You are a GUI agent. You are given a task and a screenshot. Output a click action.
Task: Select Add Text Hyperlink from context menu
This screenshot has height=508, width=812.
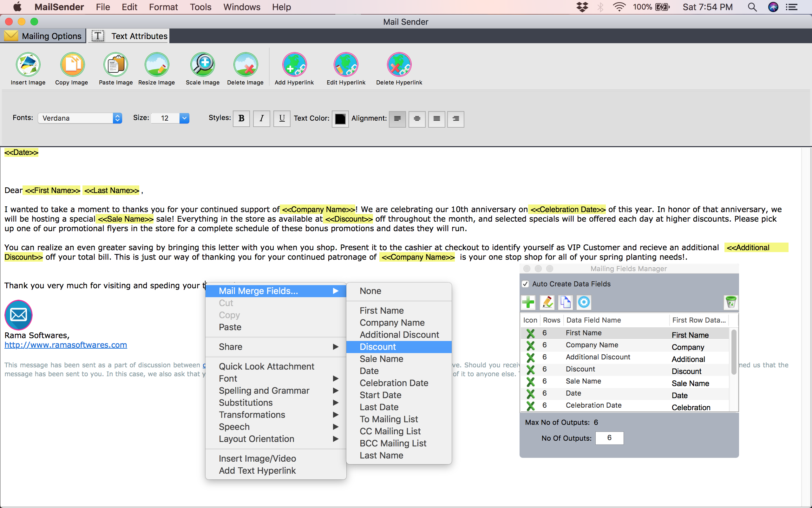click(x=276, y=471)
